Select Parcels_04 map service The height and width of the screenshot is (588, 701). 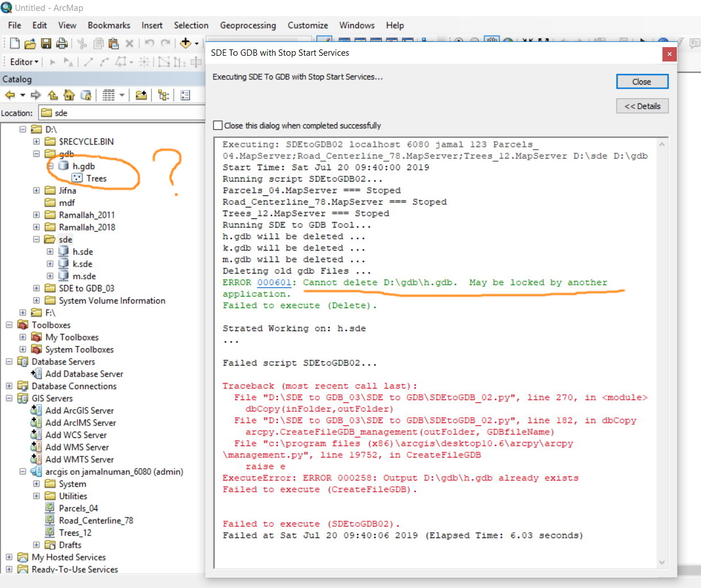(71, 508)
